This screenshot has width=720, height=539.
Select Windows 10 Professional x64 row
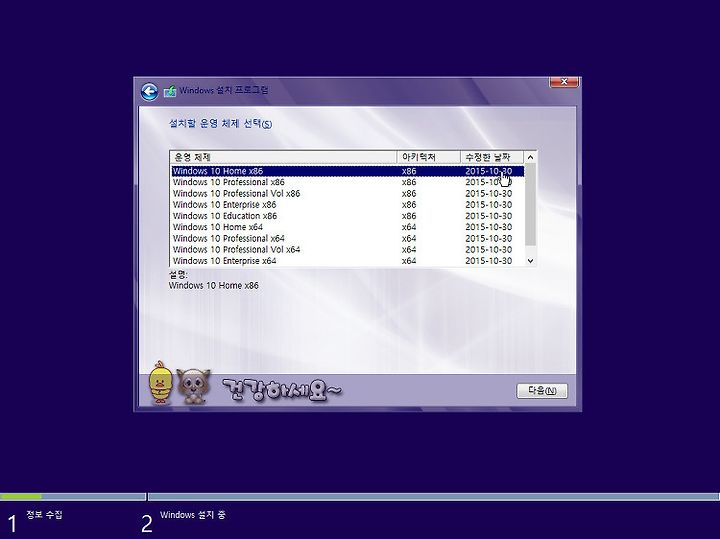[x=348, y=238]
